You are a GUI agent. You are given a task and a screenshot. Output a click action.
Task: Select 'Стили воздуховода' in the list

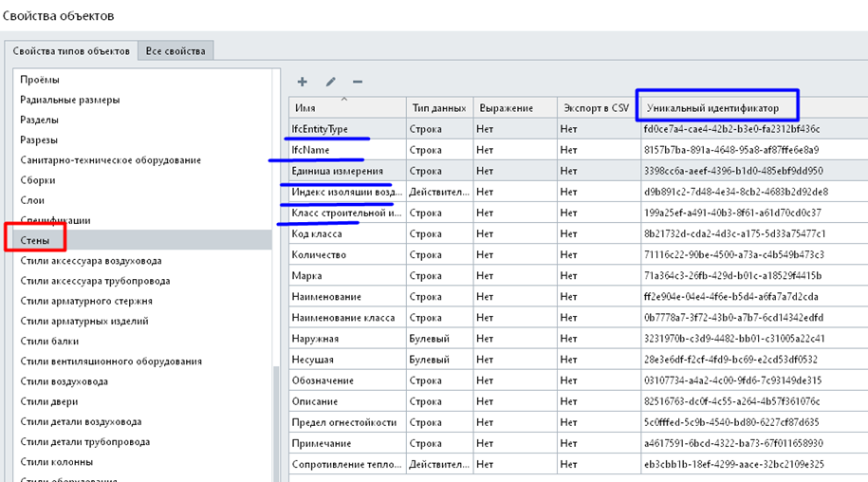(142, 381)
